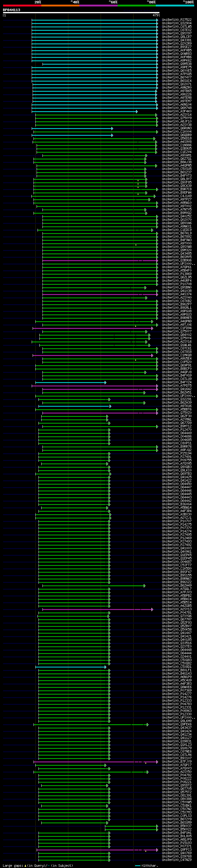Select hit label UniRef100_A2SY40
Screen dimensions: 197x868
click(x=177, y=297)
